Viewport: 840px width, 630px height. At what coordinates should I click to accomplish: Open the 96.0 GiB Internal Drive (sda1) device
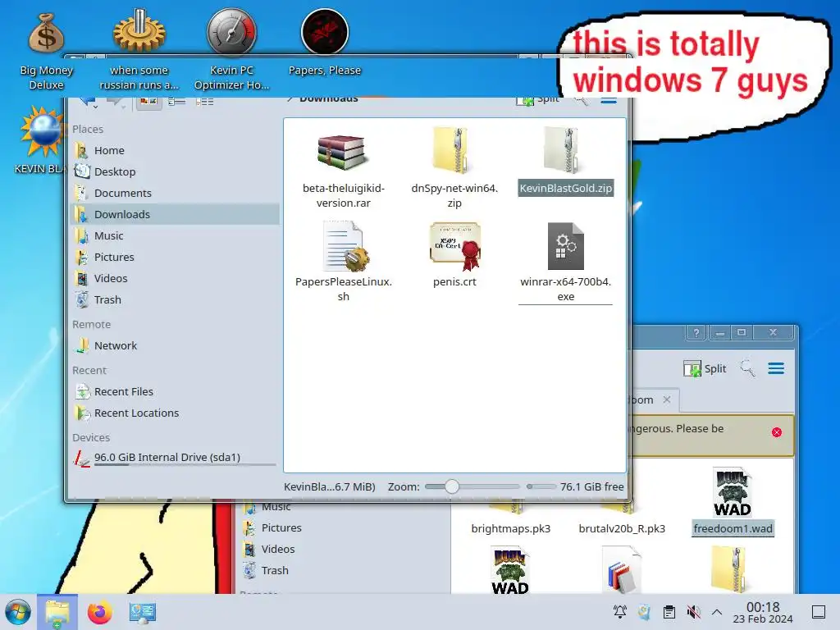(175, 458)
